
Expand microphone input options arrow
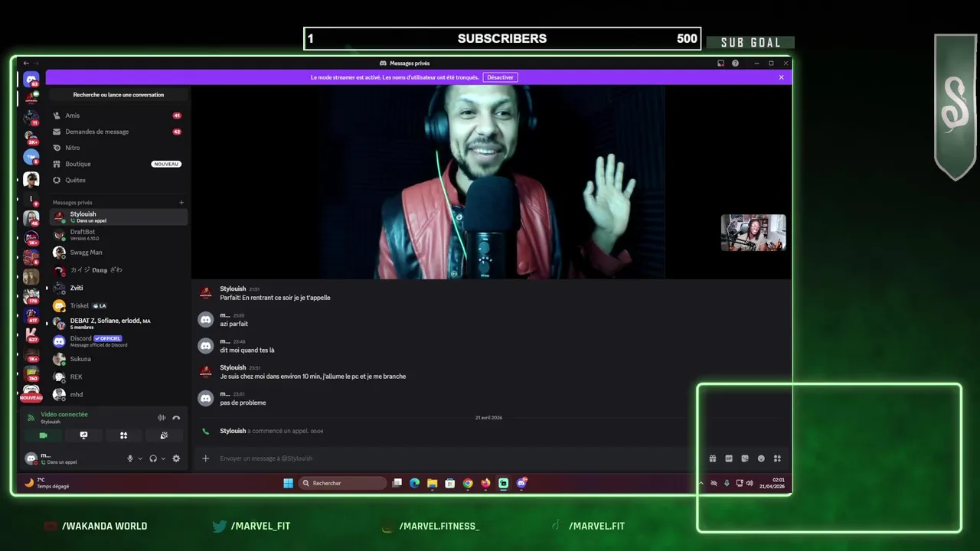pos(139,458)
